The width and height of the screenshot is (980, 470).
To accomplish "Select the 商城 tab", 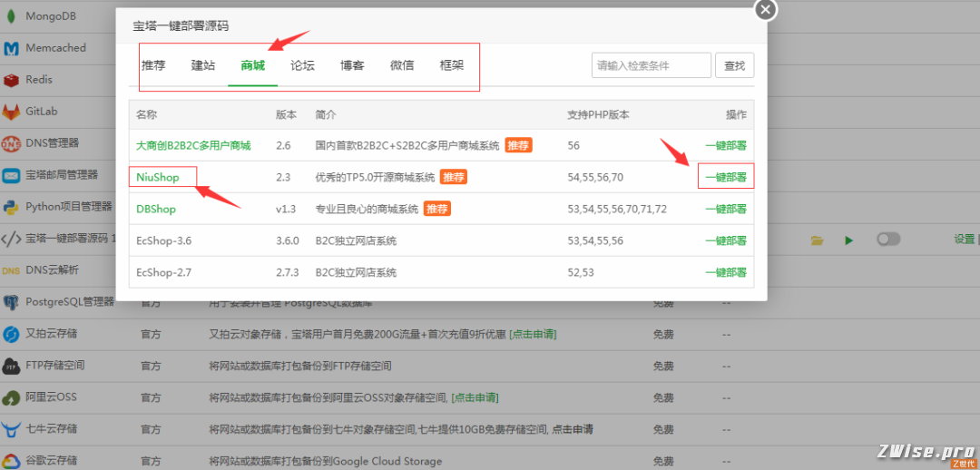I will pyautogui.click(x=253, y=65).
